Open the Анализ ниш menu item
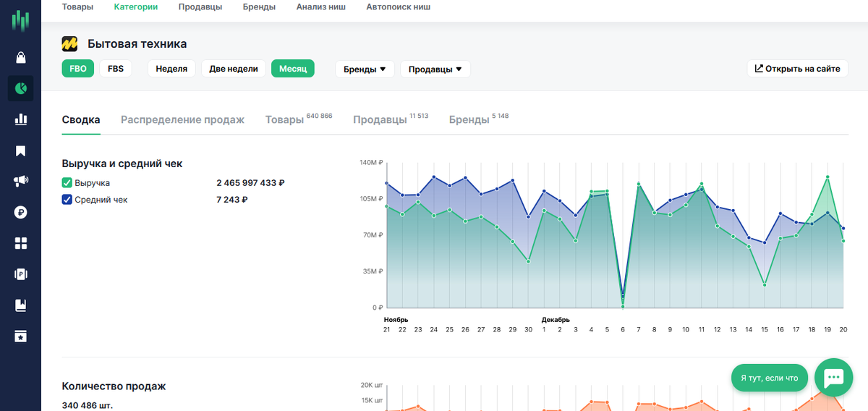Viewport: 868px width, 411px height. point(320,7)
